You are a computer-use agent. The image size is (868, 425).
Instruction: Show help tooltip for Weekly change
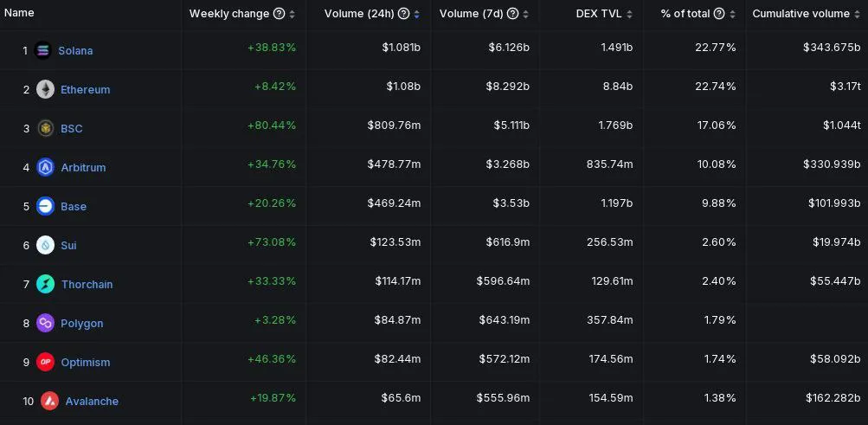coord(279,14)
